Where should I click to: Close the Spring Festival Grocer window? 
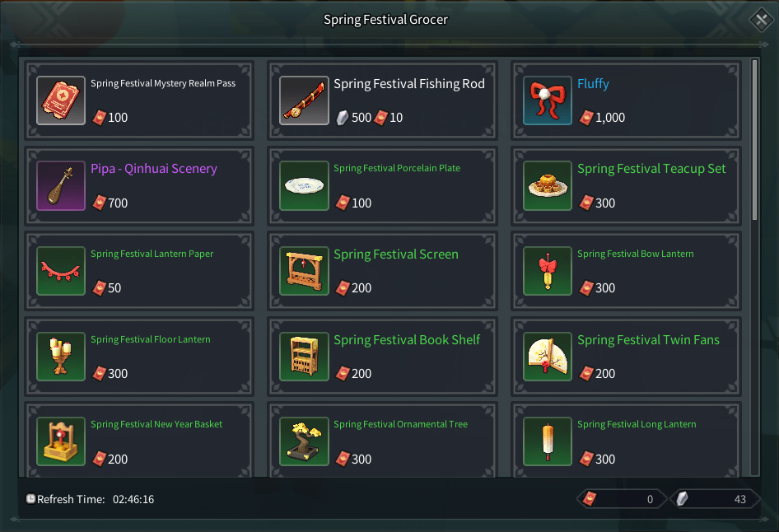758,20
